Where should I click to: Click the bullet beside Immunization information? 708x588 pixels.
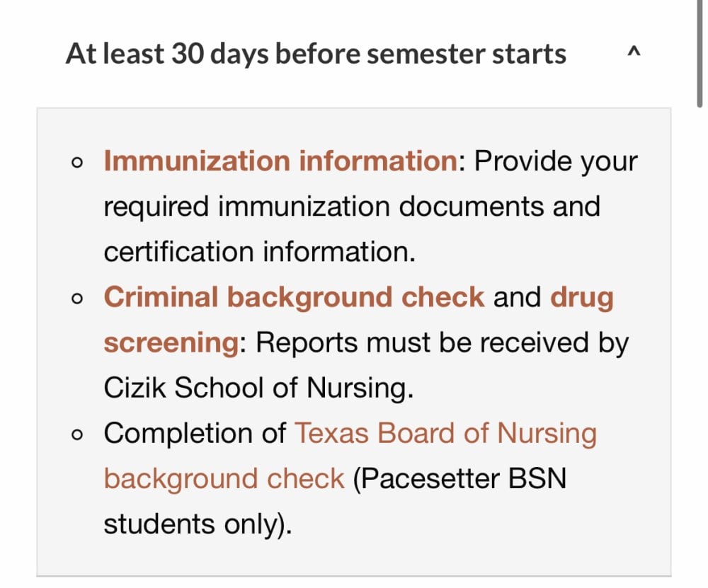point(77,163)
